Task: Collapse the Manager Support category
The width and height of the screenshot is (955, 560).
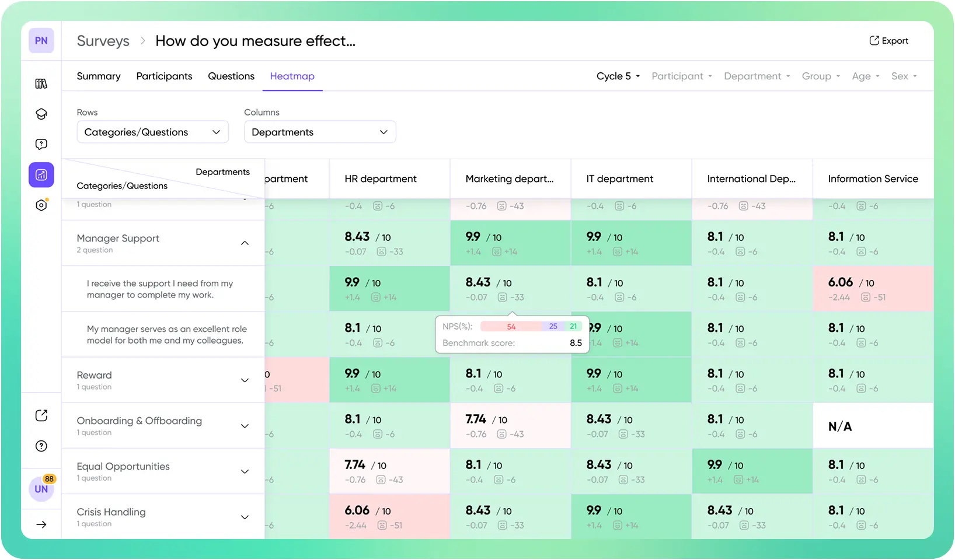Action: pyautogui.click(x=245, y=243)
